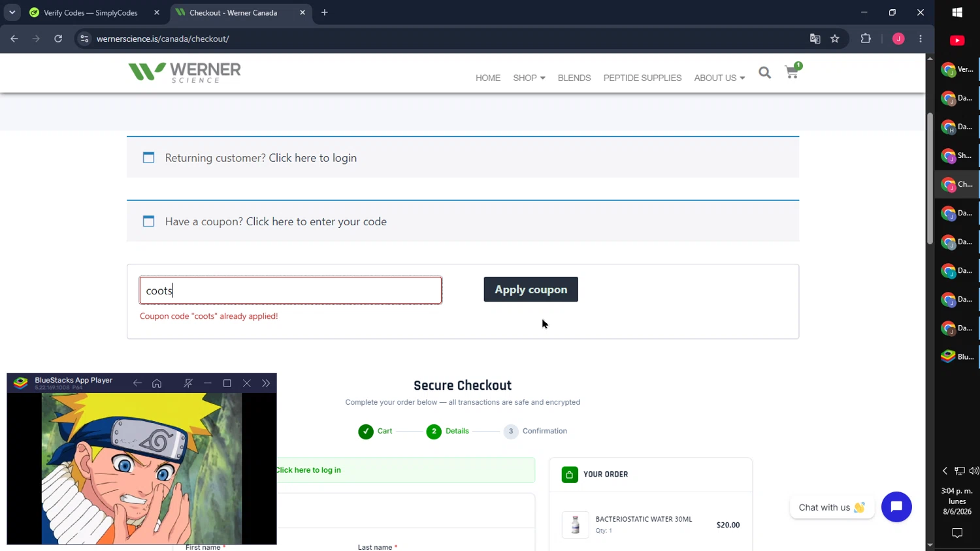Click the BlueStacks logo in its title bar
The height and width of the screenshot is (551, 980).
click(x=20, y=383)
